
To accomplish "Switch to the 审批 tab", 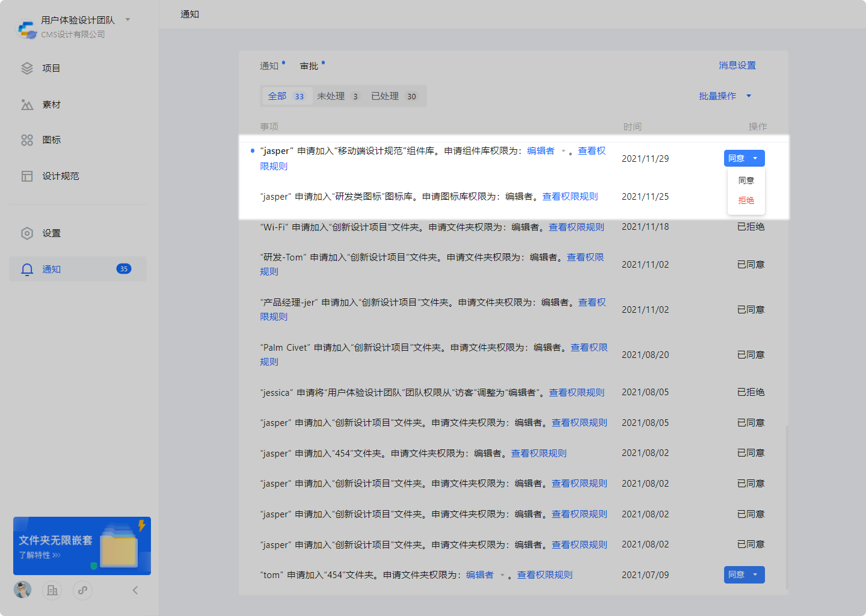I will point(309,66).
